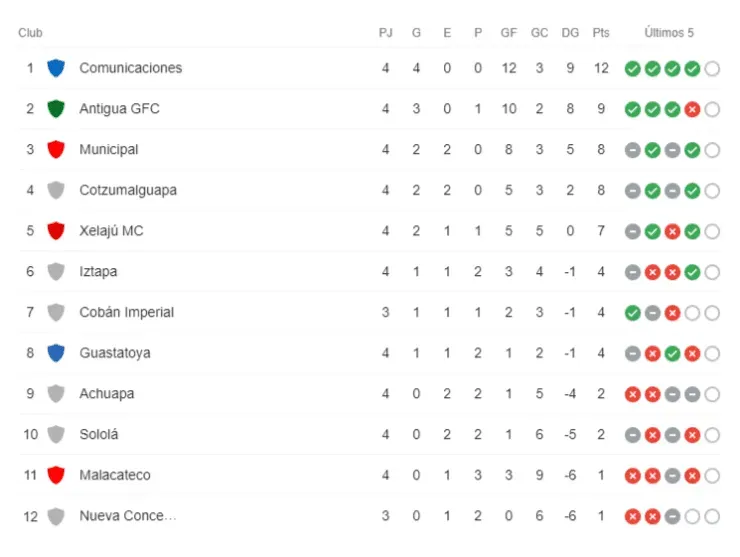The height and width of the screenshot is (557, 740).
Task: Click the Pts column header
Action: [x=601, y=33]
